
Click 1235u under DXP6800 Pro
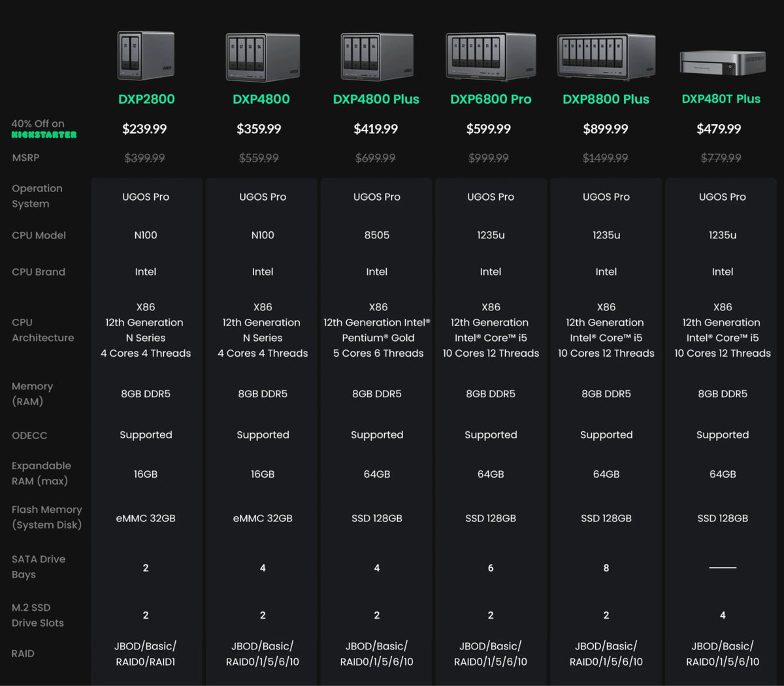pos(491,235)
